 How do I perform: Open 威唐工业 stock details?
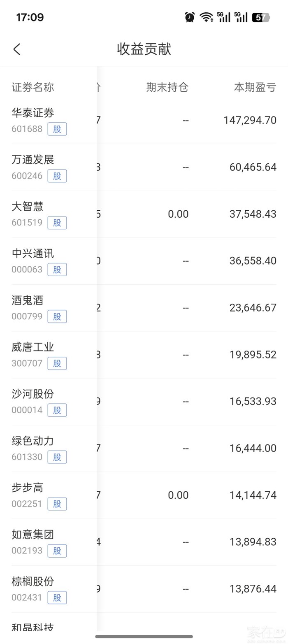33,347
